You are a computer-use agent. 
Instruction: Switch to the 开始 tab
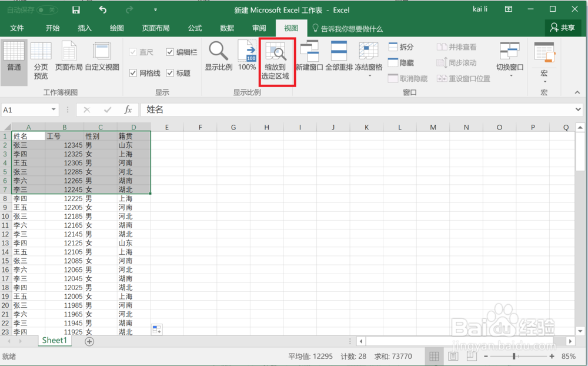click(x=52, y=28)
